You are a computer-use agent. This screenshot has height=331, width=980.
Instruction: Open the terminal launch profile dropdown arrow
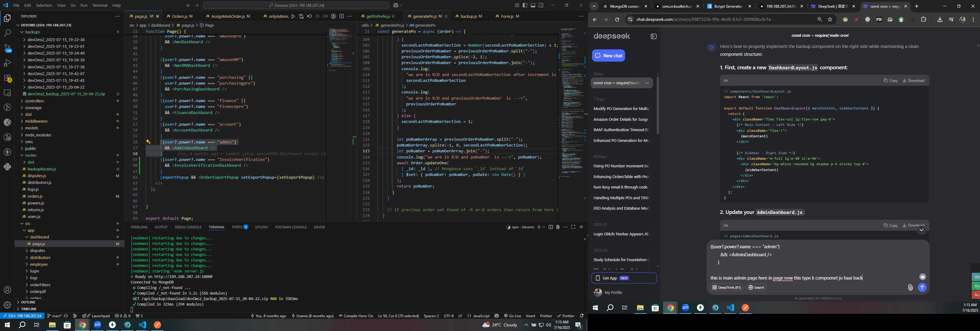point(544,227)
